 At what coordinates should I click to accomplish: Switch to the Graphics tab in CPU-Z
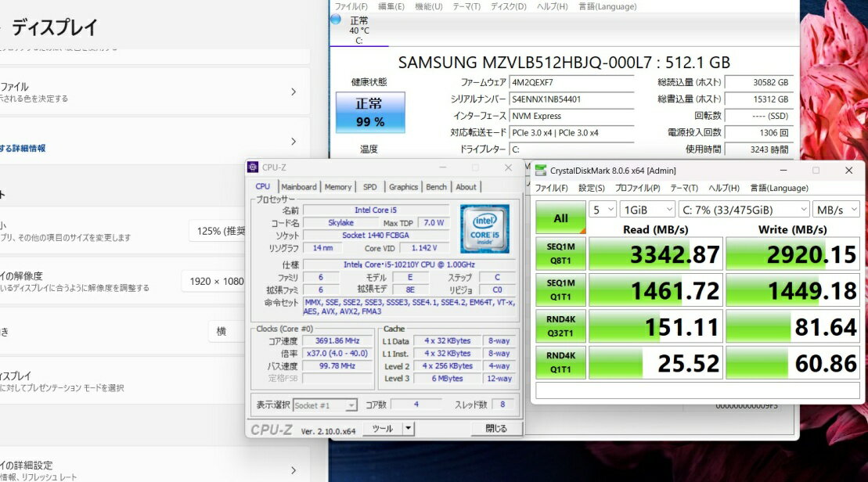[x=403, y=187]
